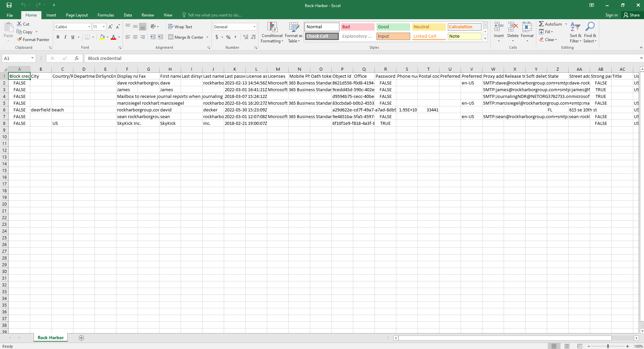Switch to the Review tab
The width and height of the screenshot is (644, 349).
tap(148, 15)
